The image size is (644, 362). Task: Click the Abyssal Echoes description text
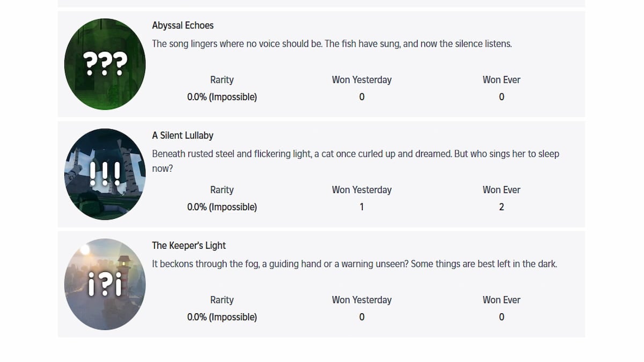[x=332, y=43]
